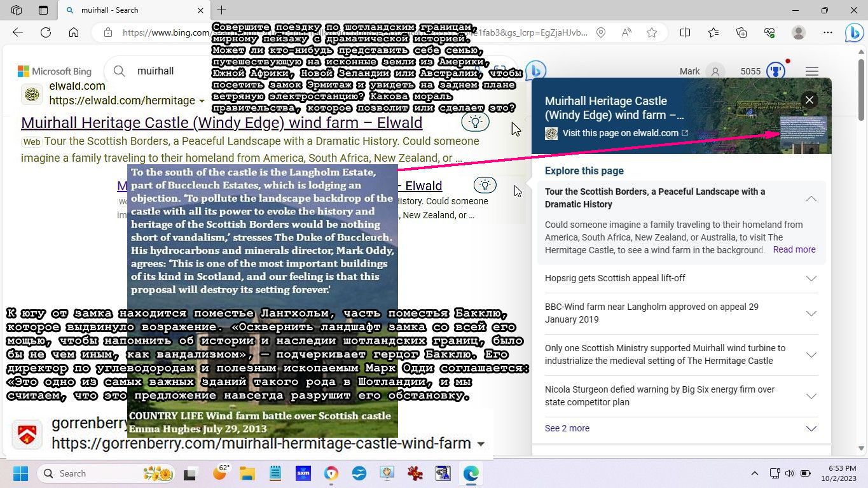The height and width of the screenshot is (488, 868).
Task: Open the Favorites list icon
Action: tap(713, 32)
